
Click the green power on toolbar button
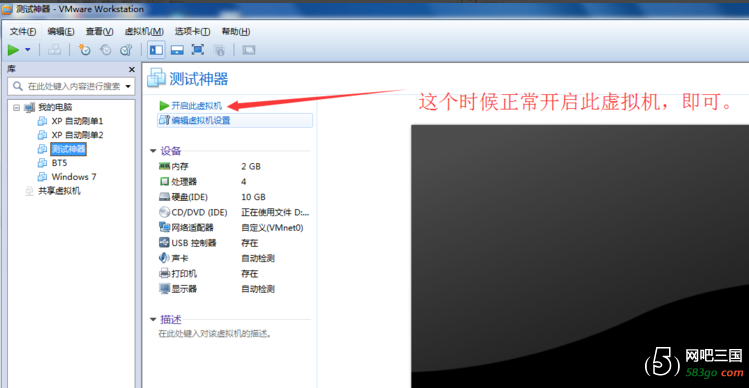coord(13,50)
